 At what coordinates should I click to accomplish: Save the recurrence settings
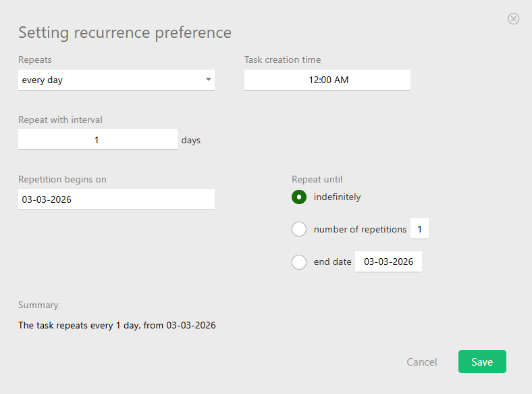click(482, 362)
